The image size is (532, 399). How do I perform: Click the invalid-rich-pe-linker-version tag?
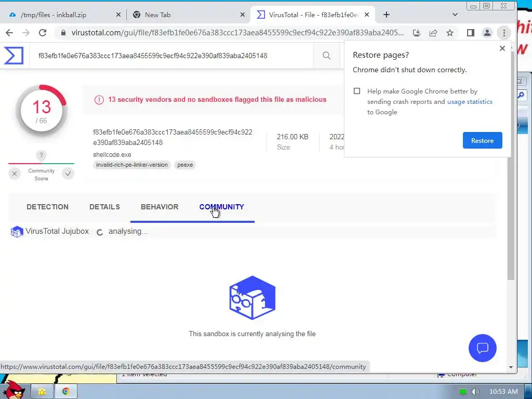point(131,165)
